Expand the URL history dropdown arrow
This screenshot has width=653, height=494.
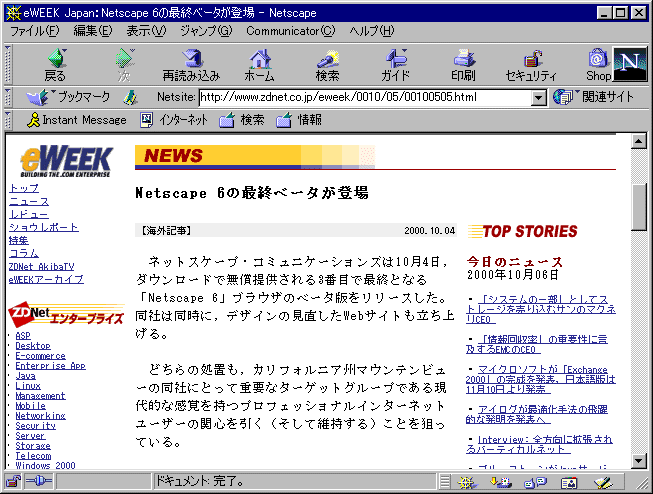click(x=539, y=98)
